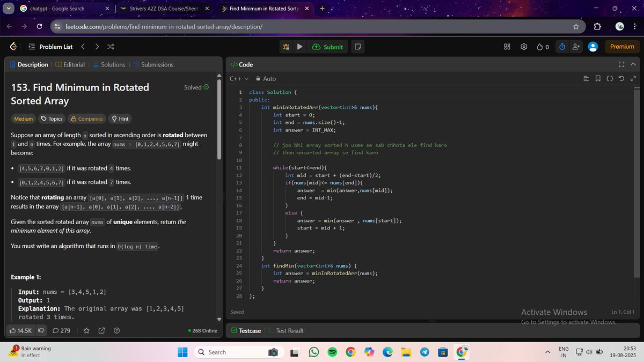Expand the editor to full screen
644x362 pixels.
point(633,79)
